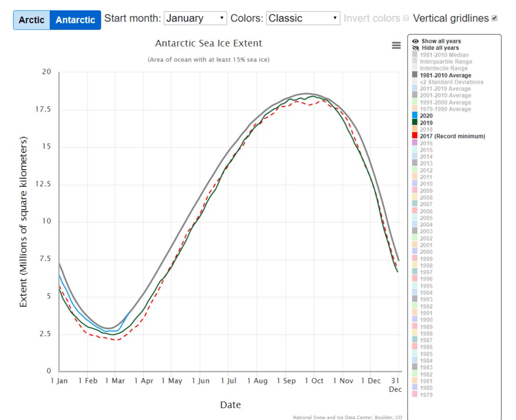Click the ±2 Standard Deviations legend entry
The image size is (516, 420).
click(451, 82)
